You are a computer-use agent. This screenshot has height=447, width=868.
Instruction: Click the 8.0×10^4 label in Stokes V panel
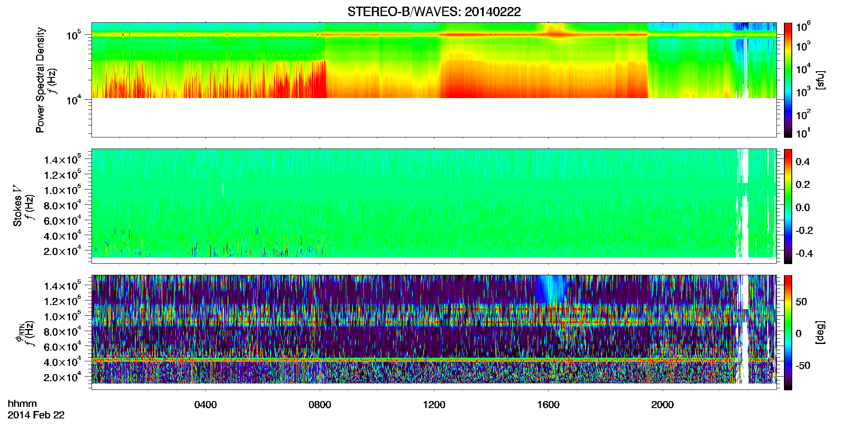(x=63, y=205)
